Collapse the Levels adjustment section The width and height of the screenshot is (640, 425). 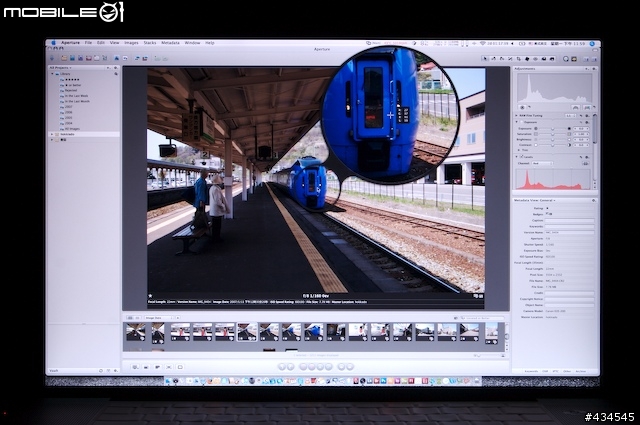coord(517,157)
